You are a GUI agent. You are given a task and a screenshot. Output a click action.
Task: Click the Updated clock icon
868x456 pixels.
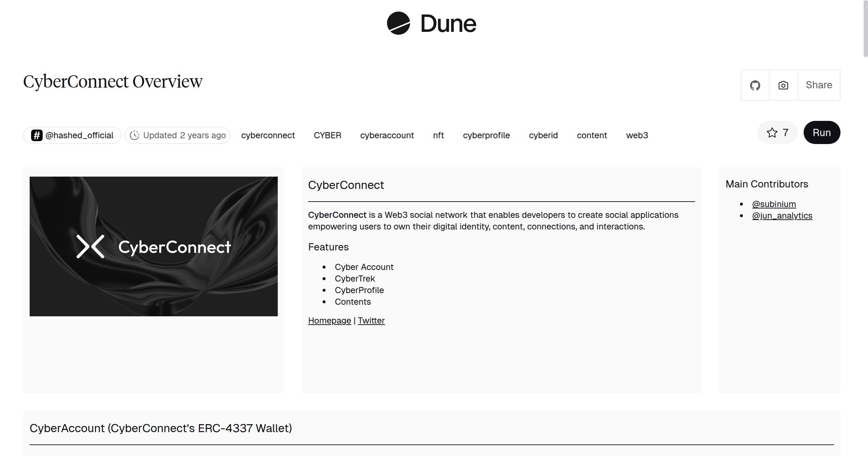click(x=135, y=135)
